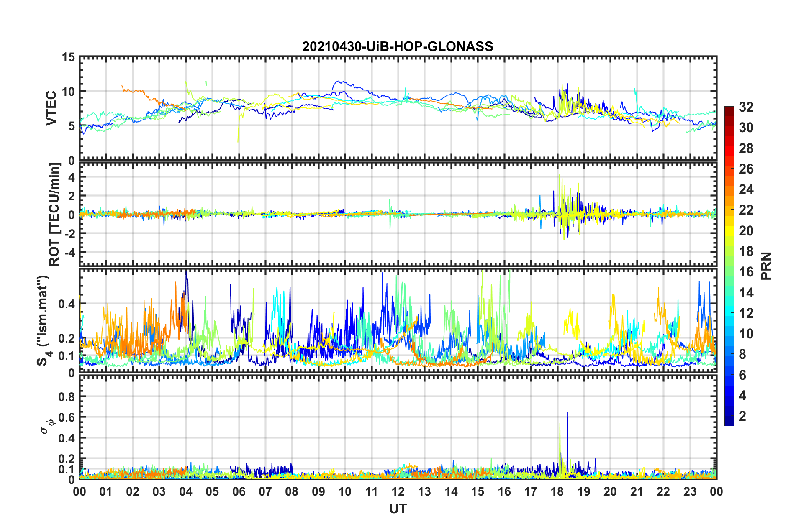Click x-axis tick label 10
Screen dimensions: 796x532
click(x=345, y=491)
